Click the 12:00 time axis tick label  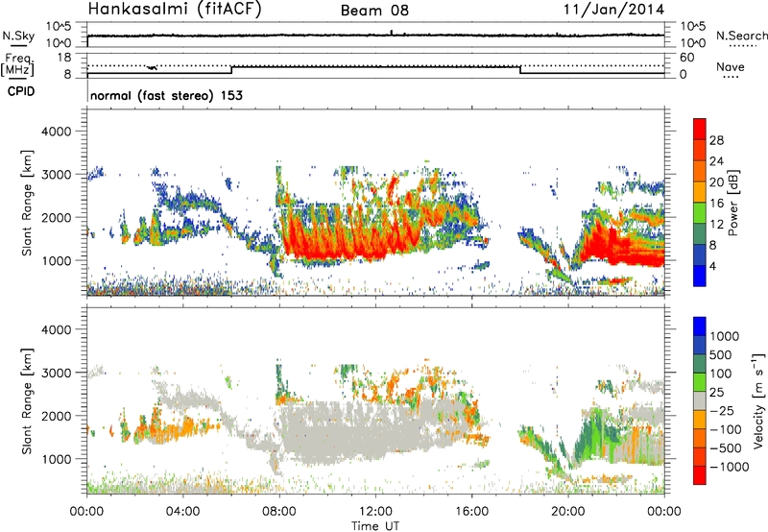[x=375, y=512]
